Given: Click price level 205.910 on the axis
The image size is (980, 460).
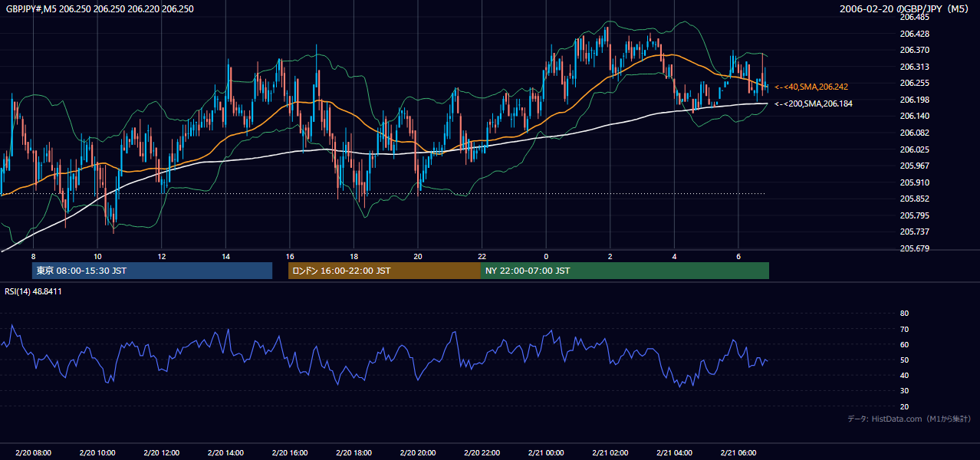Looking at the screenshot, I should click(914, 182).
